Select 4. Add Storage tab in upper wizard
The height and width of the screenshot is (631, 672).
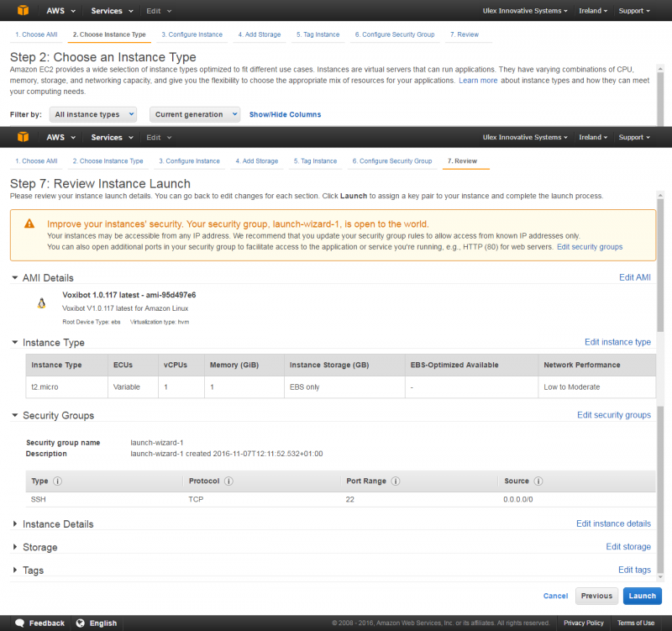pos(260,34)
